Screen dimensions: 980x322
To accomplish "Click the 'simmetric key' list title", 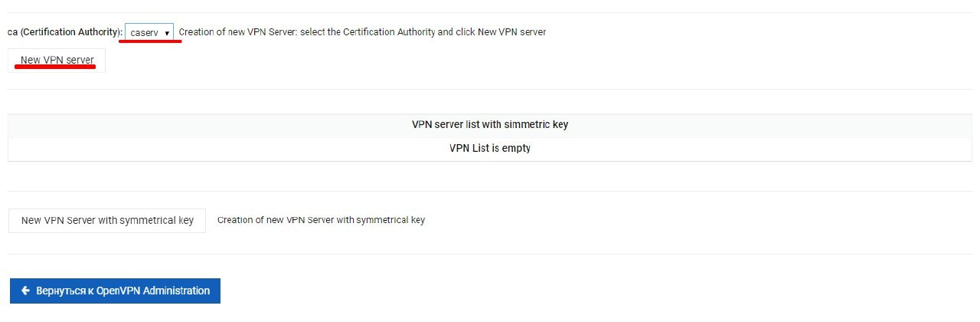I will point(490,124).
